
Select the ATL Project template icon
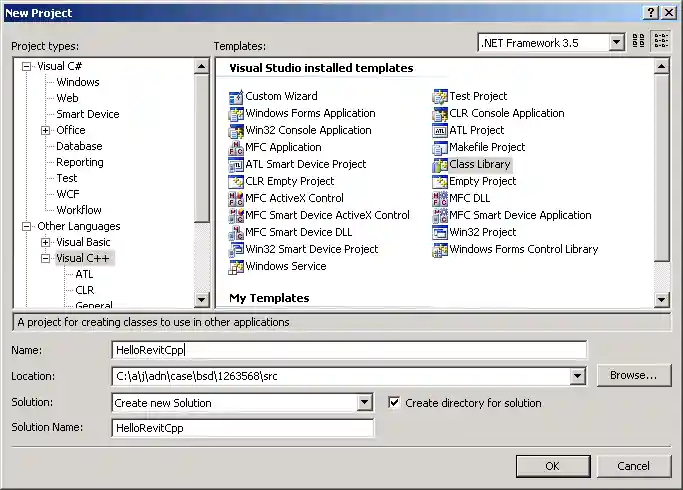tap(440, 131)
